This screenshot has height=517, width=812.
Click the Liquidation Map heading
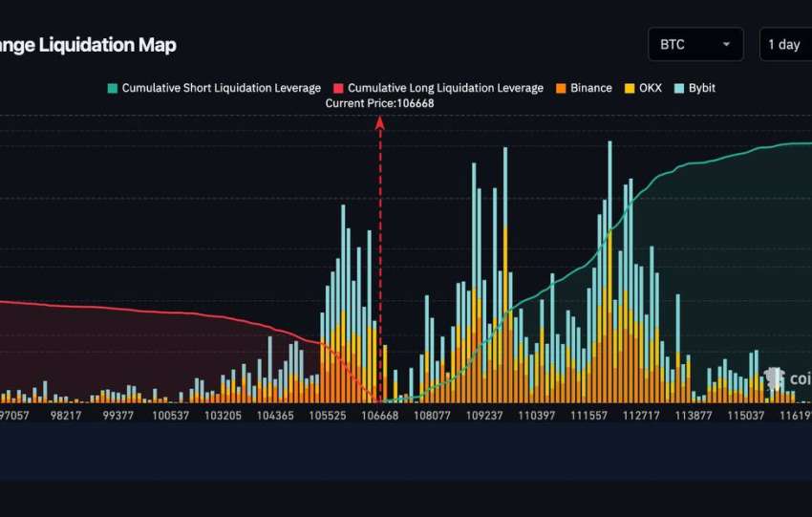tap(88, 45)
